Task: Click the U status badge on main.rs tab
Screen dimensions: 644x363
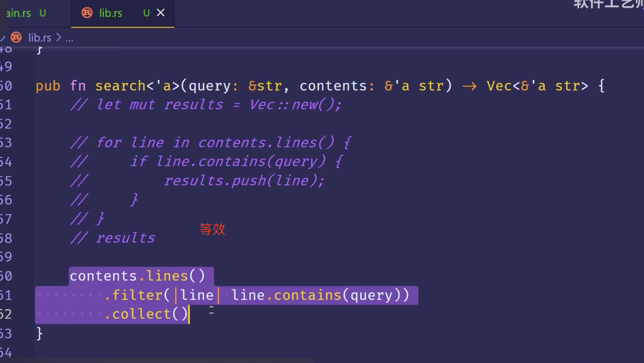Action: (43, 13)
